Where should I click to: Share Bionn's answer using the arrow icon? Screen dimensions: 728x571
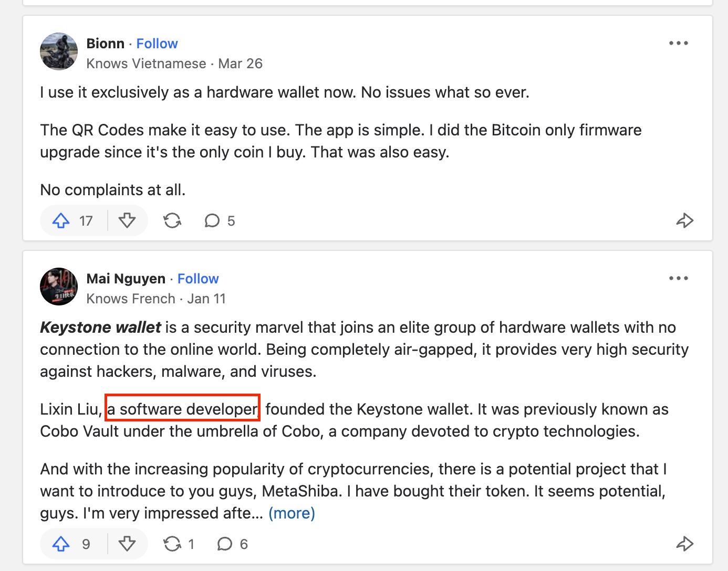pyautogui.click(x=684, y=221)
